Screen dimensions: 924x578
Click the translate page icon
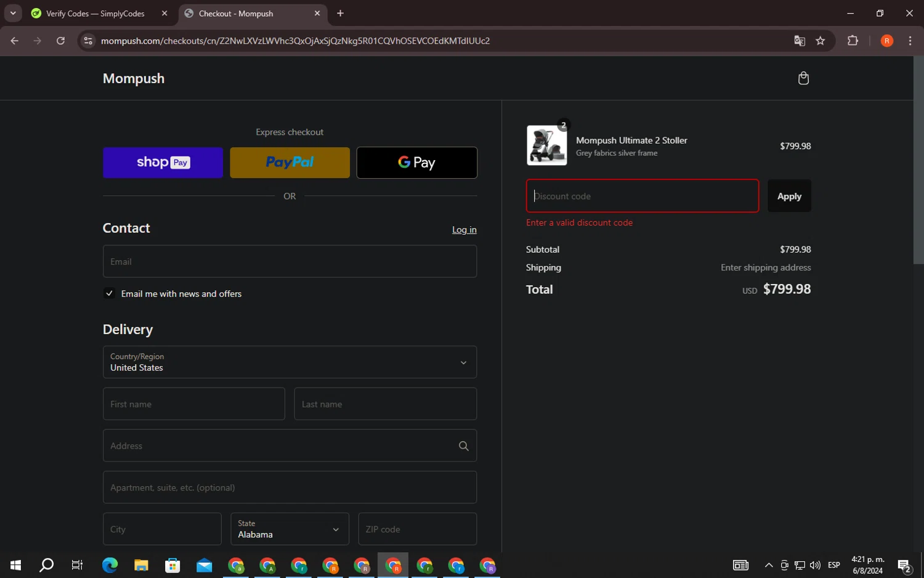pos(800,41)
